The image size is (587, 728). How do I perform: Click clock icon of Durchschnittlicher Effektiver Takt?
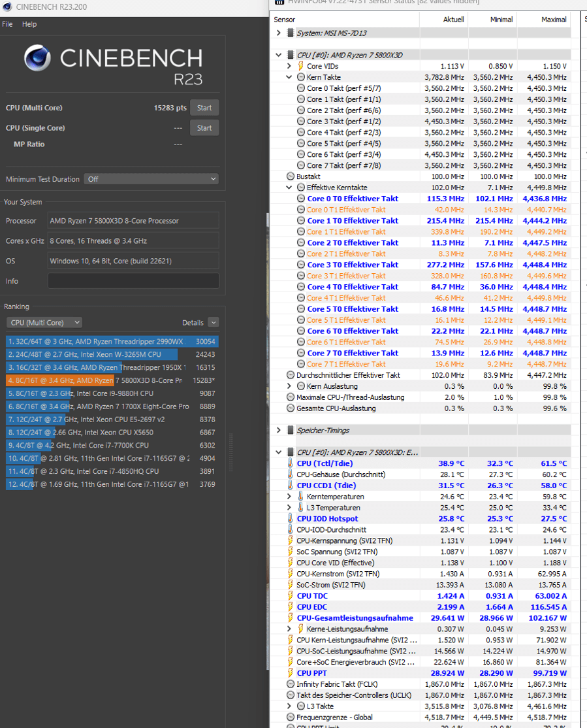point(291,375)
